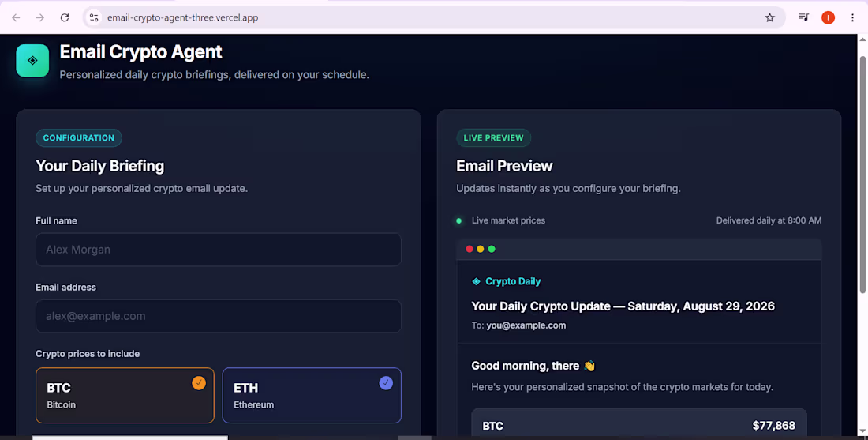Screen dimensions: 868x440
Task: Uncheck the purple ETH checkmark
Action: click(386, 383)
